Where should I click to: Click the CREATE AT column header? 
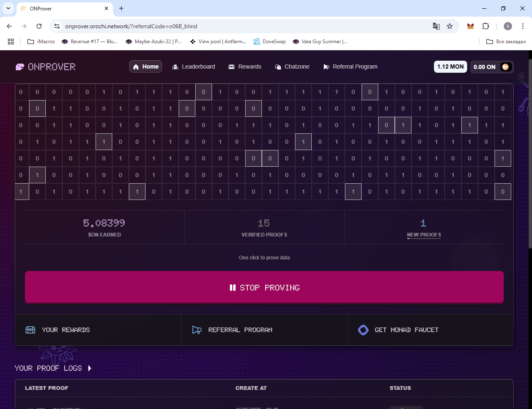click(251, 388)
